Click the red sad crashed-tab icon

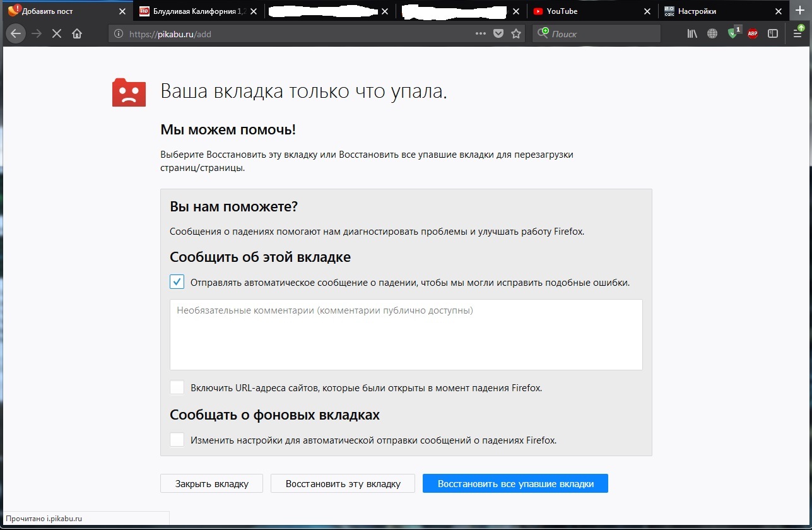(x=129, y=92)
